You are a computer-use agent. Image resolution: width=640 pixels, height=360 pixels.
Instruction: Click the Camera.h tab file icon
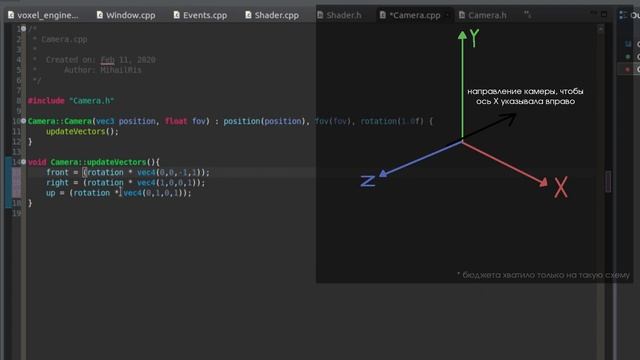(462, 15)
